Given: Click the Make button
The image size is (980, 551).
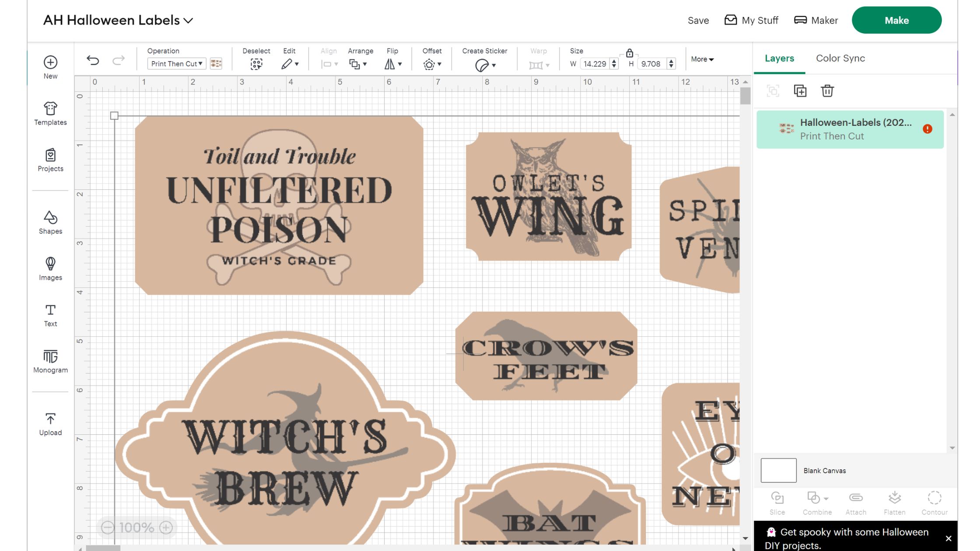Looking at the screenshot, I should (896, 20).
